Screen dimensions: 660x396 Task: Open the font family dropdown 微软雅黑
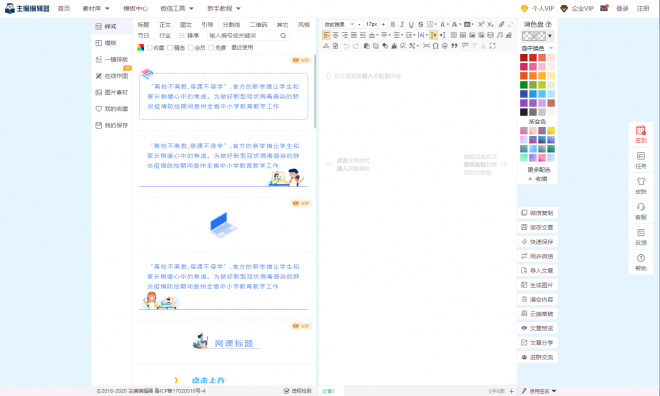point(339,24)
